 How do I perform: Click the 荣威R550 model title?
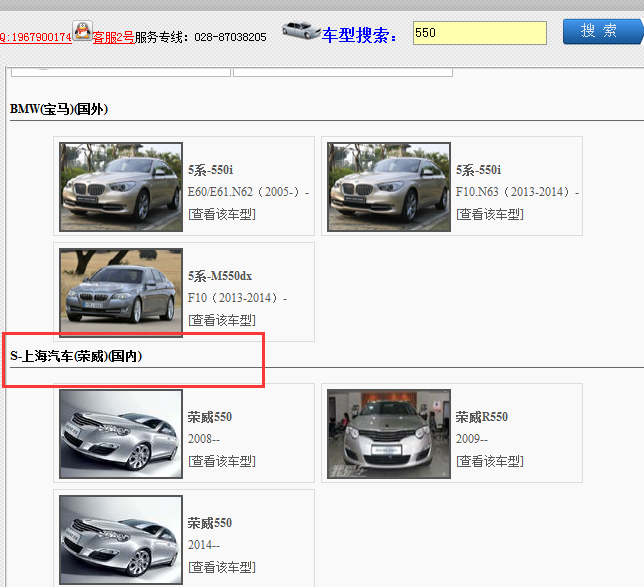[482, 417]
